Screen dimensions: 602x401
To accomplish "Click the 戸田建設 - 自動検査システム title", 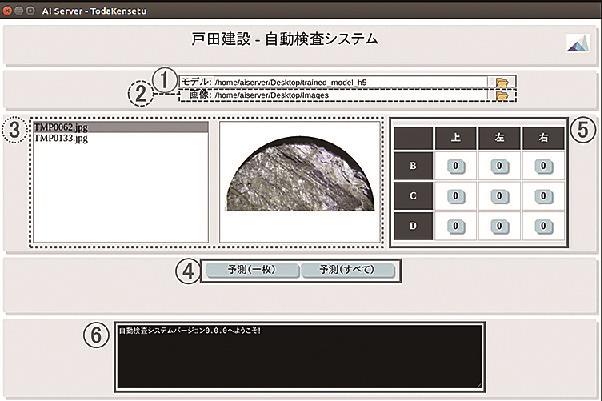I will point(284,39).
